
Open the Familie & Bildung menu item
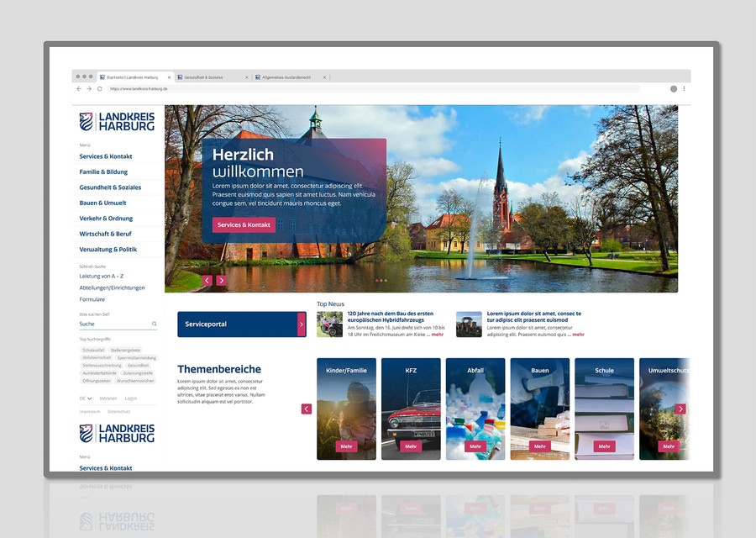[x=103, y=171]
